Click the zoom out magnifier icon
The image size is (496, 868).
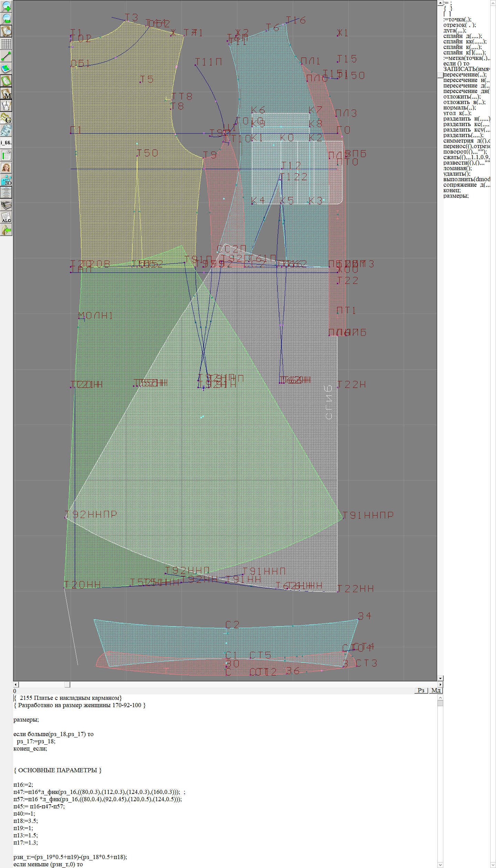pos(6,19)
